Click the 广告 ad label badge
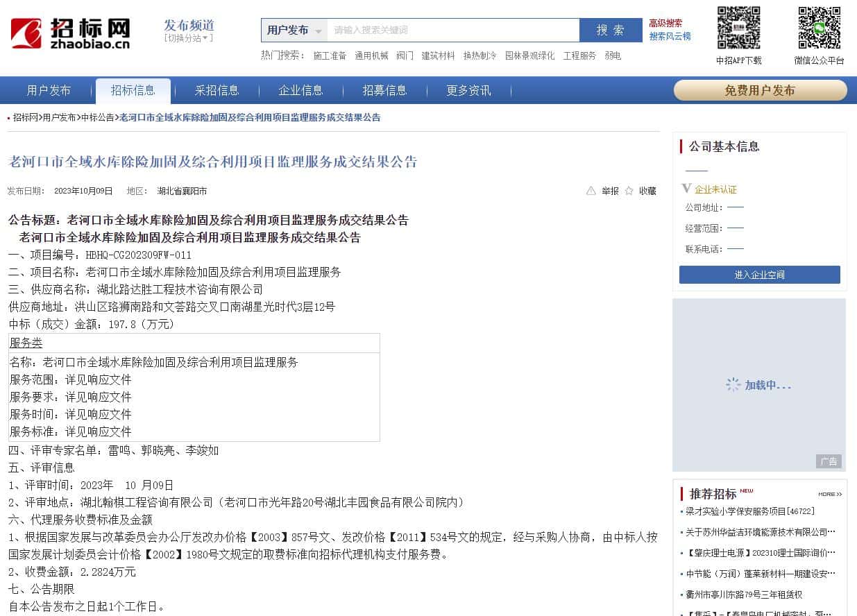Viewport: 857px width, 616px height. tap(829, 461)
